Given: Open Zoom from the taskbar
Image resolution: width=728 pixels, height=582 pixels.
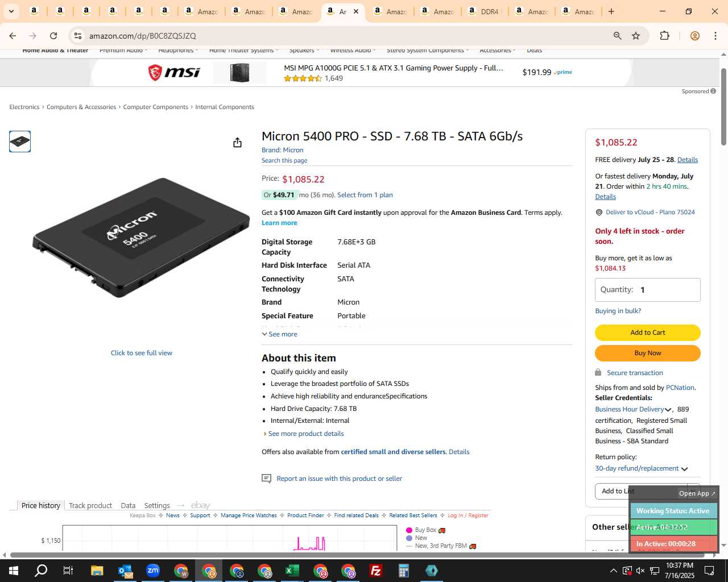Looking at the screenshot, I should (x=153, y=571).
